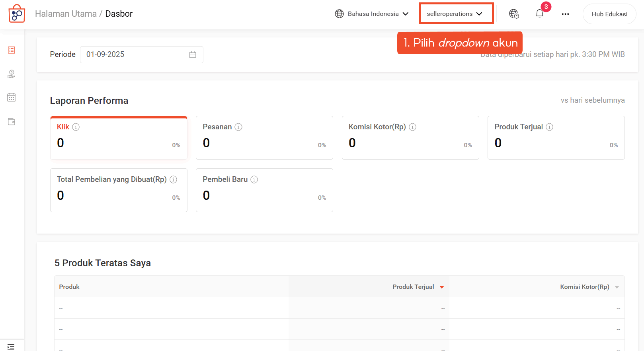
Task: Expand the sidebar menu at bottom-left
Action: tap(11, 347)
